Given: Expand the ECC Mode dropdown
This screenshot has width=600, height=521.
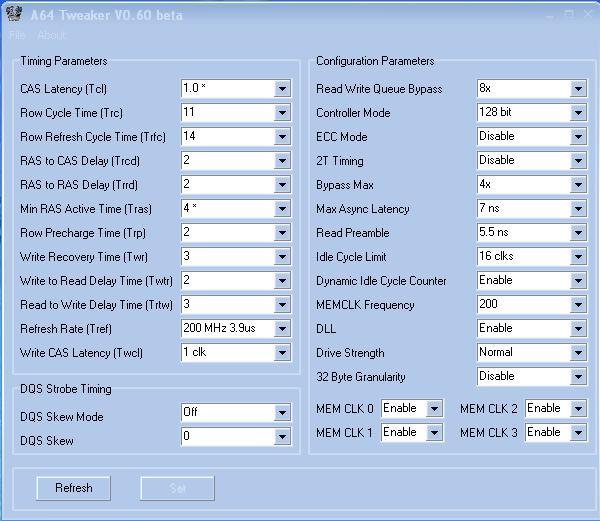Looking at the screenshot, I should pos(578,137).
